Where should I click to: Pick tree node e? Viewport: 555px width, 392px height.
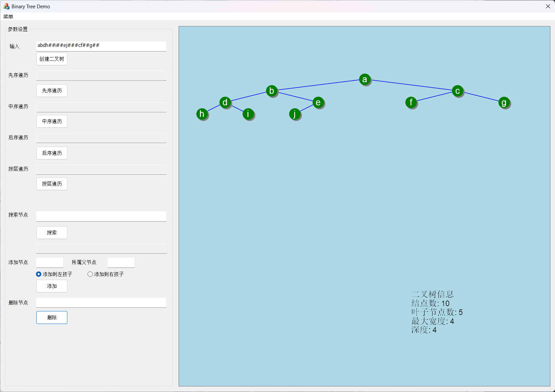(x=318, y=102)
